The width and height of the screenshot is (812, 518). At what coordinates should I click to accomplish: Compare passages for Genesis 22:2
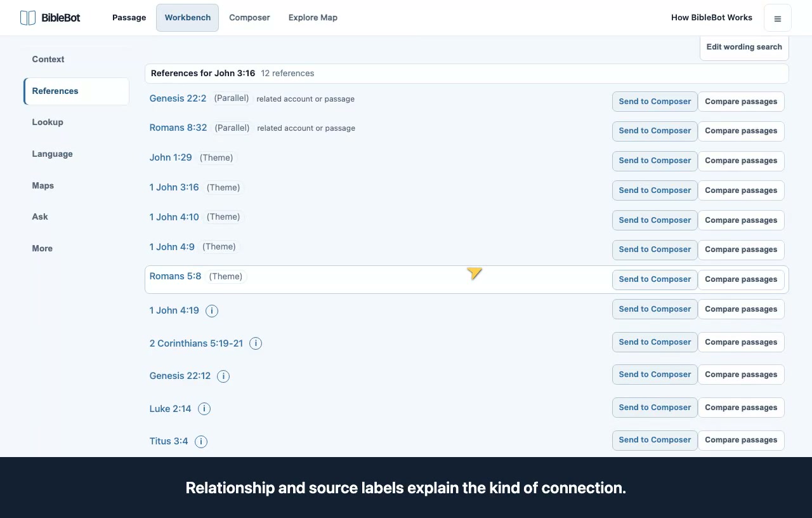pyautogui.click(x=741, y=102)
